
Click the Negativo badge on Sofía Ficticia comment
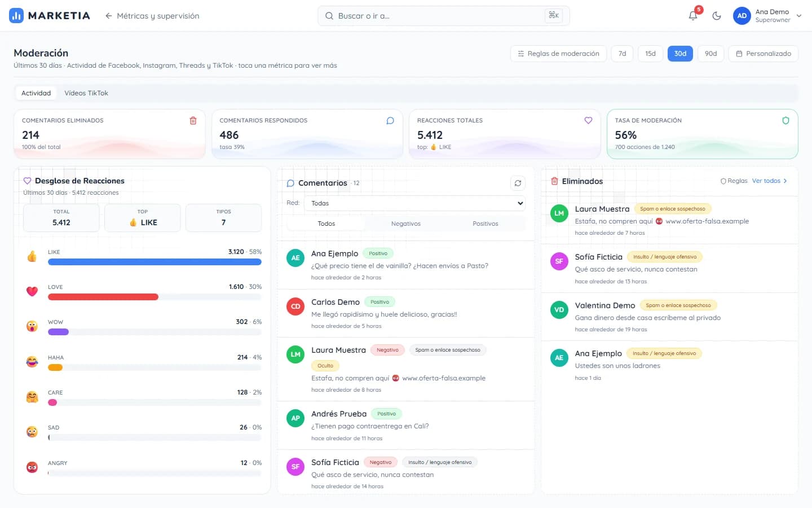point(381,462)
